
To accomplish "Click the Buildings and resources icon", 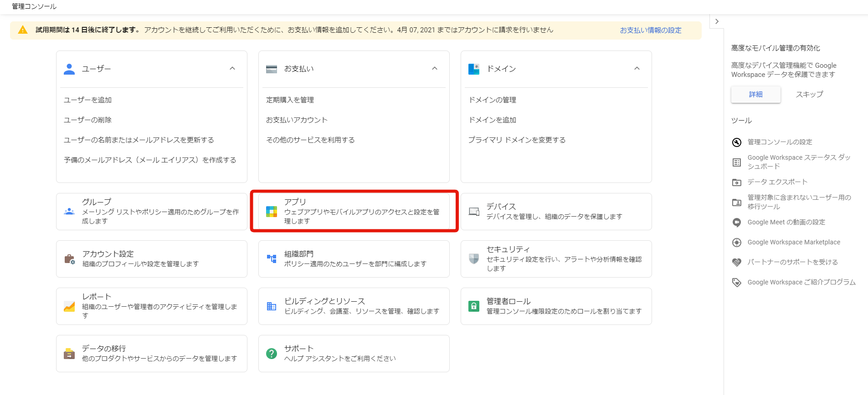I will pyautogui.click(x=272, y=306).
